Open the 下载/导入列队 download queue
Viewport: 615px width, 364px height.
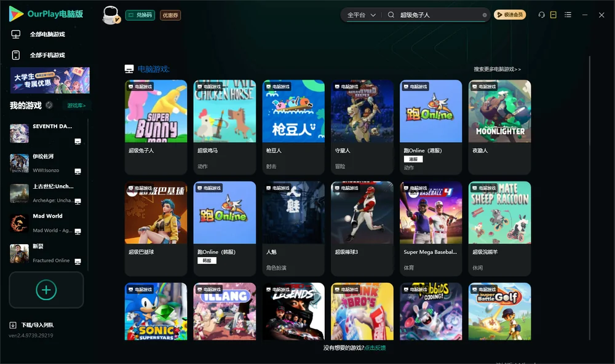[32, 325]
